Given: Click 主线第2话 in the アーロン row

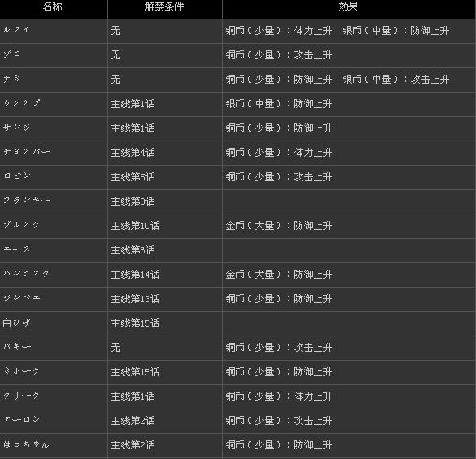Looking at the screenshot, I should [x=133, y=421].
